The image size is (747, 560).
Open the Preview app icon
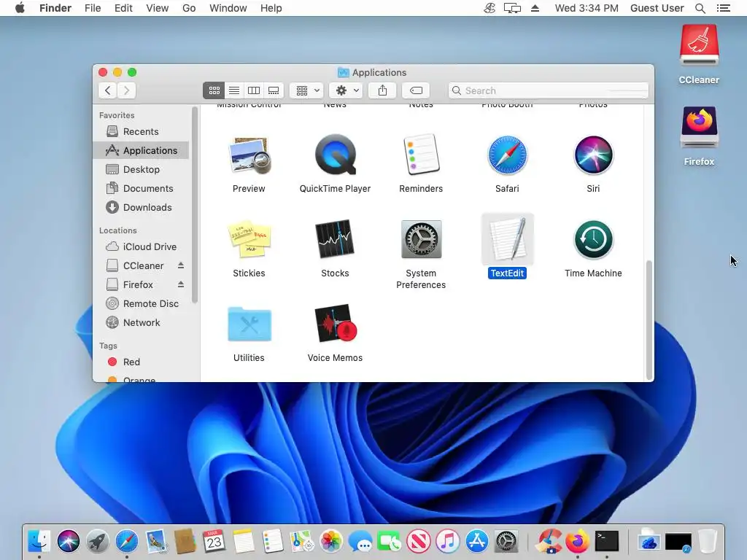point(249,155)
